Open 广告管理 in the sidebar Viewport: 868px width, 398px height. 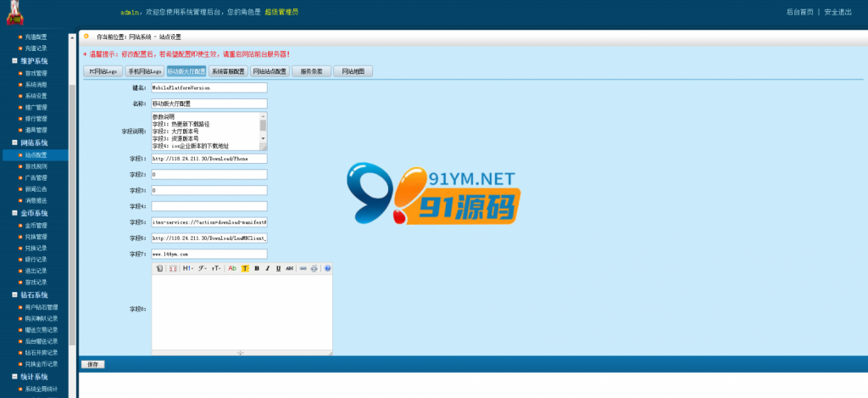(x=36, y=178)
